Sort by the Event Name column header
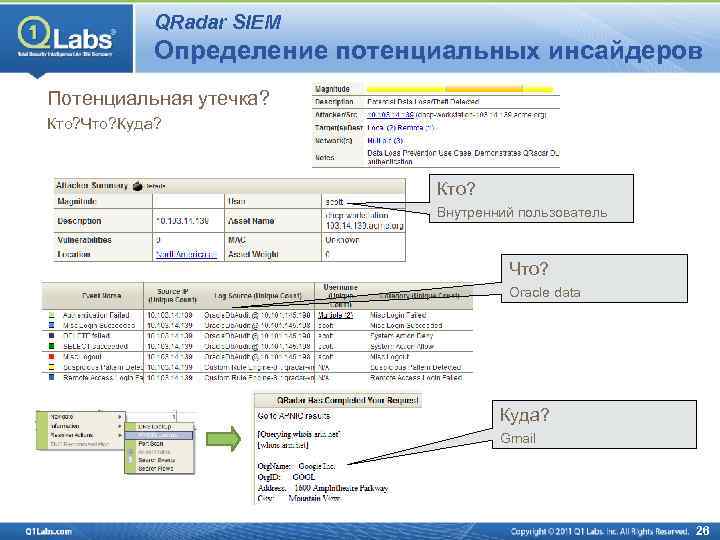 [x=101, y=296]
